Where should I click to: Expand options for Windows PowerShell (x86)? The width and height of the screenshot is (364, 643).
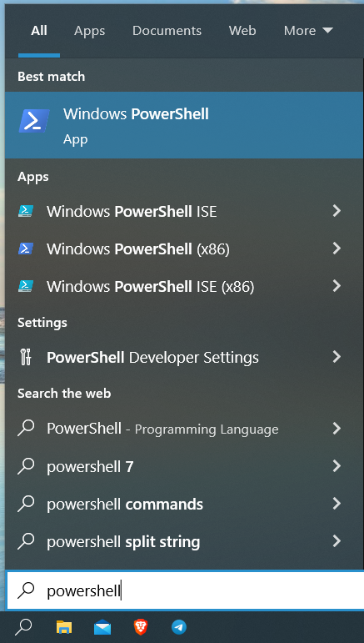[337, 249]
